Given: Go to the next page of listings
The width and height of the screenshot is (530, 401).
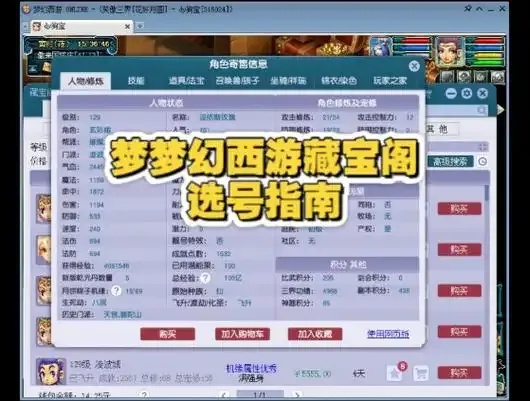Looking at the screenshot, I should point(296,395).
